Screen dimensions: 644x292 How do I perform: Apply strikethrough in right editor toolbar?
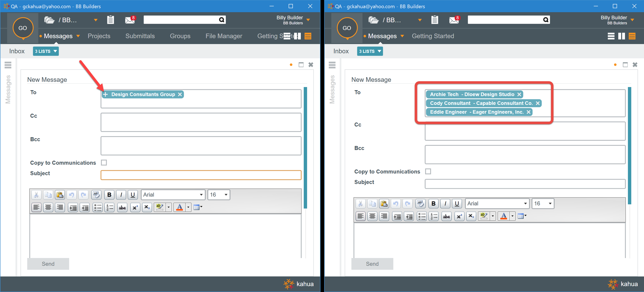447,216
